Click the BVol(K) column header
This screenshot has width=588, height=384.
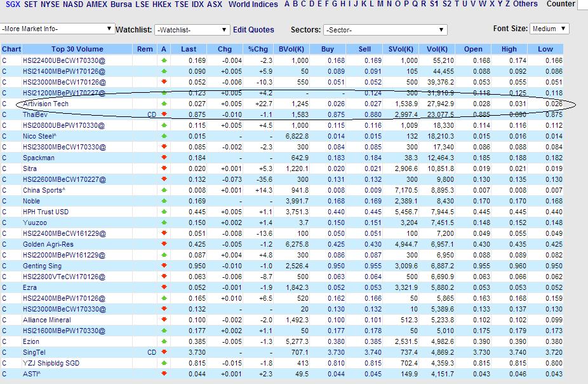(291, 49)
